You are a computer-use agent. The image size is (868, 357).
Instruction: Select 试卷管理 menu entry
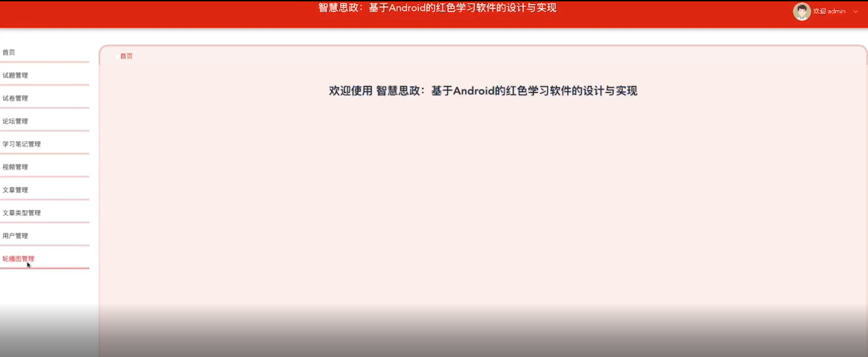click(44, 98)
